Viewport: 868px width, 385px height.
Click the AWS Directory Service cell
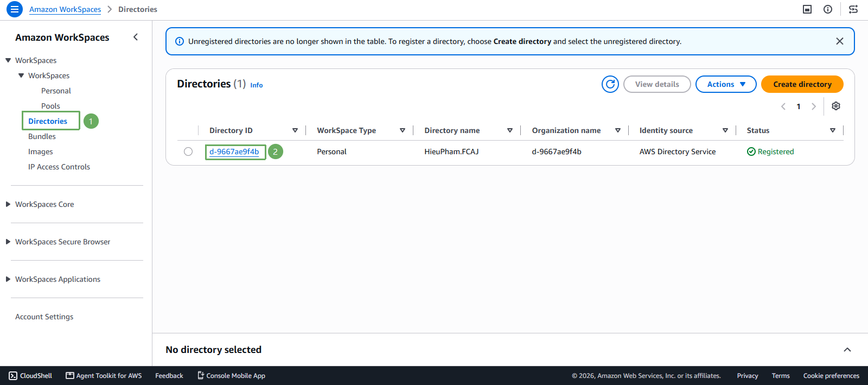678,152
